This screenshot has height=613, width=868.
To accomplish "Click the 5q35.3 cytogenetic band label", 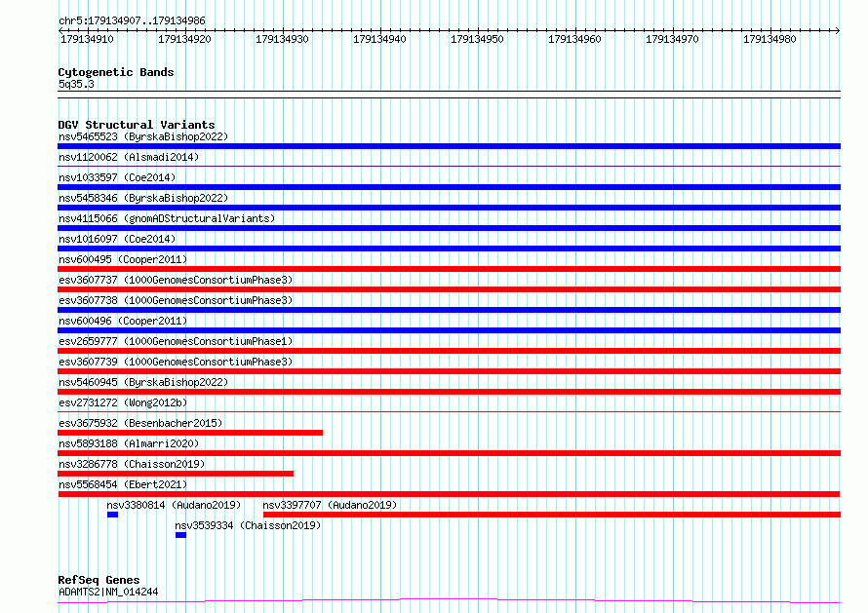I will [x=76, y=84].
